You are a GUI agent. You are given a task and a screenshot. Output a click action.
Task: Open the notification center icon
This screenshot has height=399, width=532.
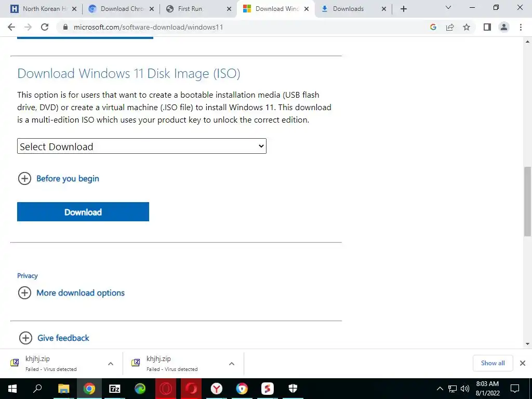tap(515, 389)
